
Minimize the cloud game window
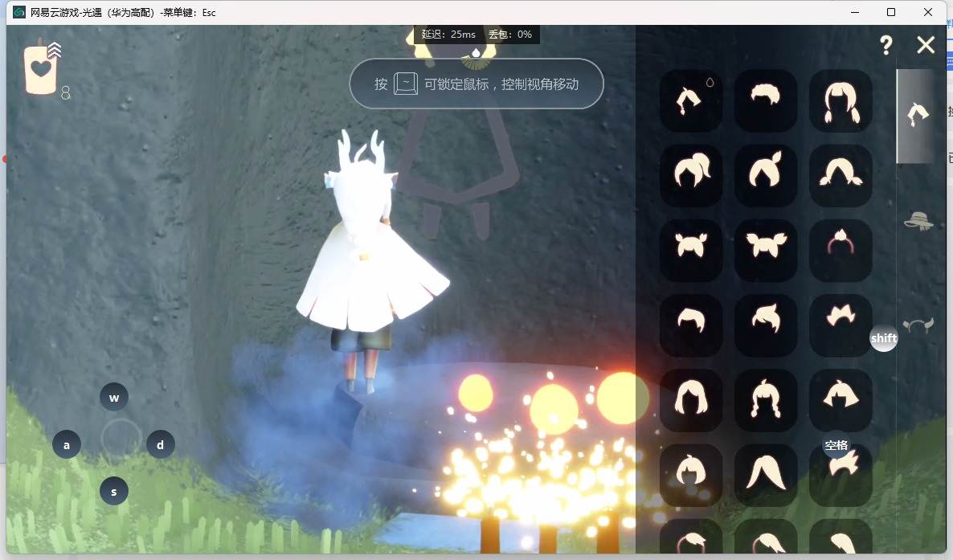[855, 12]
